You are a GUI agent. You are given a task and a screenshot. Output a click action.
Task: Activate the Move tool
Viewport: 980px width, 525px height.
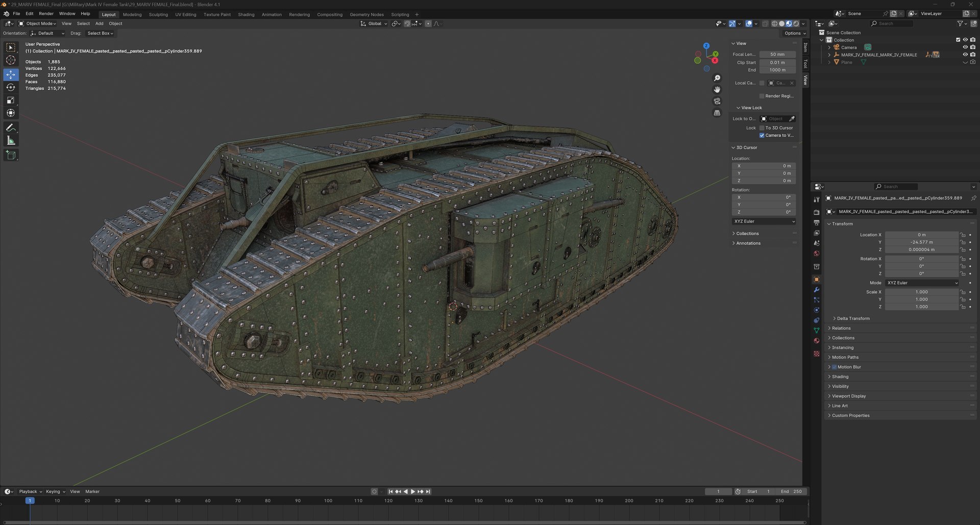pyautogui.click(x=11, y=74)
